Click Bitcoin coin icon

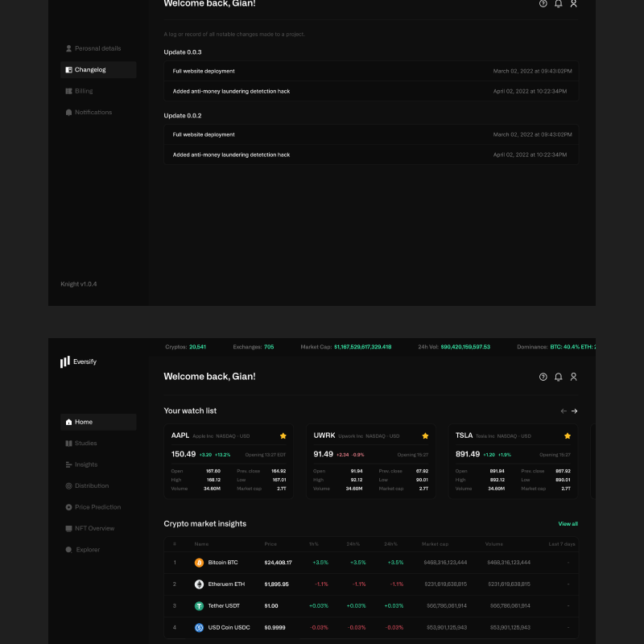(199, 563)
